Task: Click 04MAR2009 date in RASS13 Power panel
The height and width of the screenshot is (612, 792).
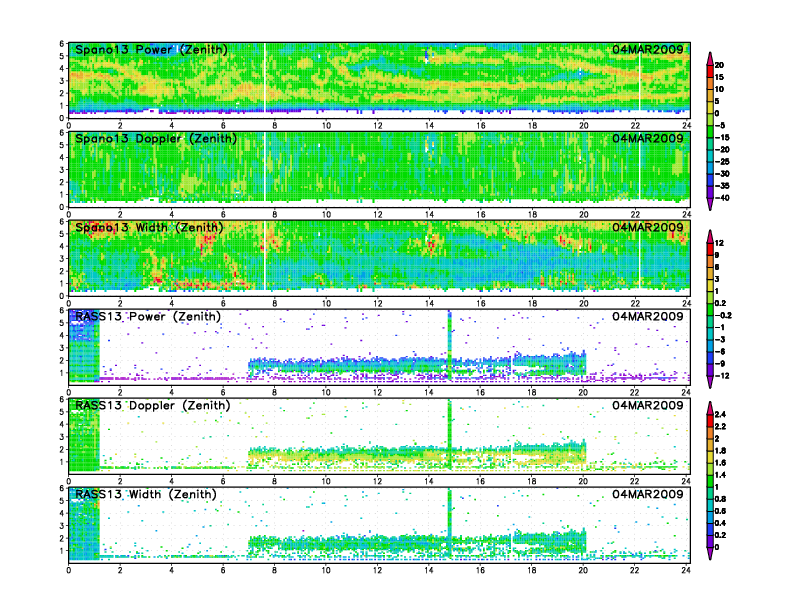Action: point(648,316)
